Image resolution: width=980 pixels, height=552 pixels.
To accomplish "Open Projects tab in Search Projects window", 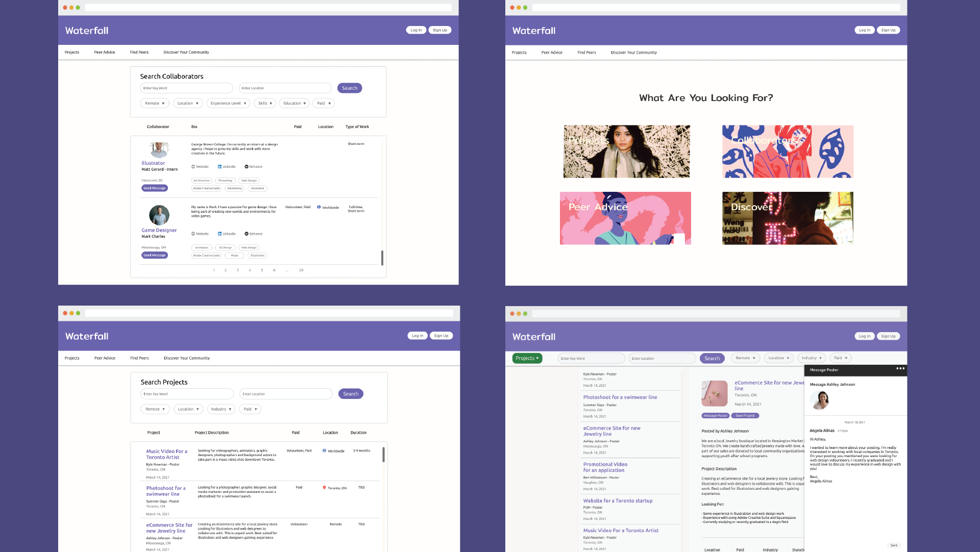I will pos(72,358).
